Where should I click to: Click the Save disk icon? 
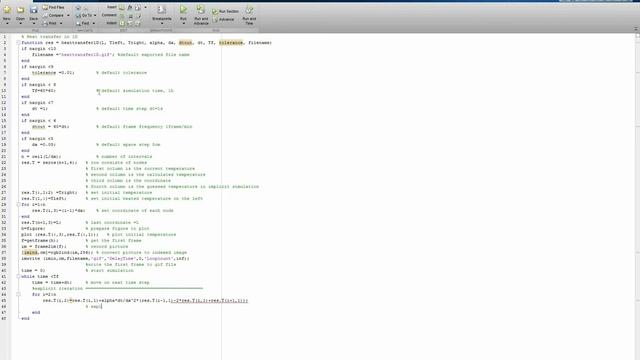point(33,10)
